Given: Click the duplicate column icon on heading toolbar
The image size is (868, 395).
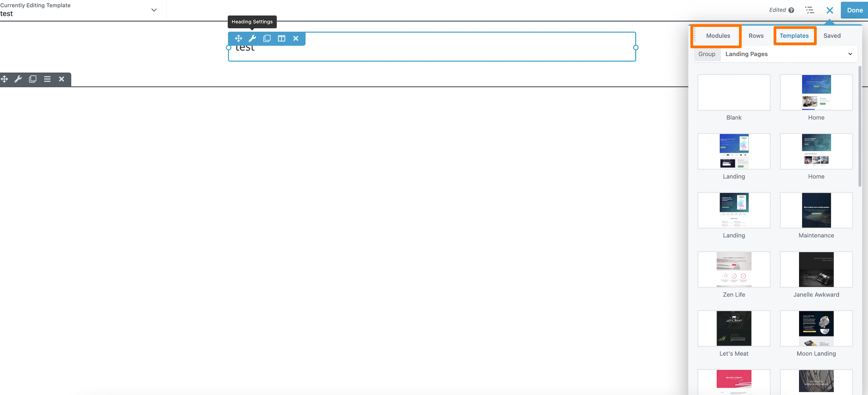Looking at the screenshot, I should pyautogui.click(x=267, y=38).
